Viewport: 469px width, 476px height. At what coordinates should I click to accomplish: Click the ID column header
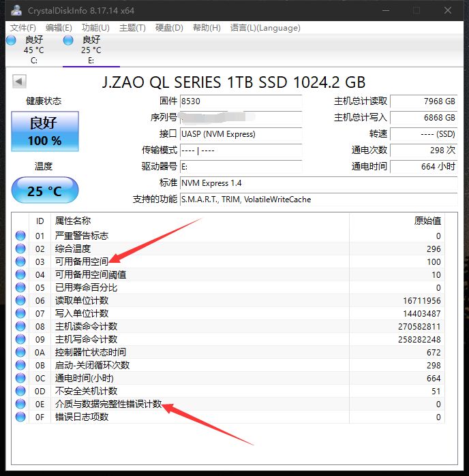click(x=40, y=221)
